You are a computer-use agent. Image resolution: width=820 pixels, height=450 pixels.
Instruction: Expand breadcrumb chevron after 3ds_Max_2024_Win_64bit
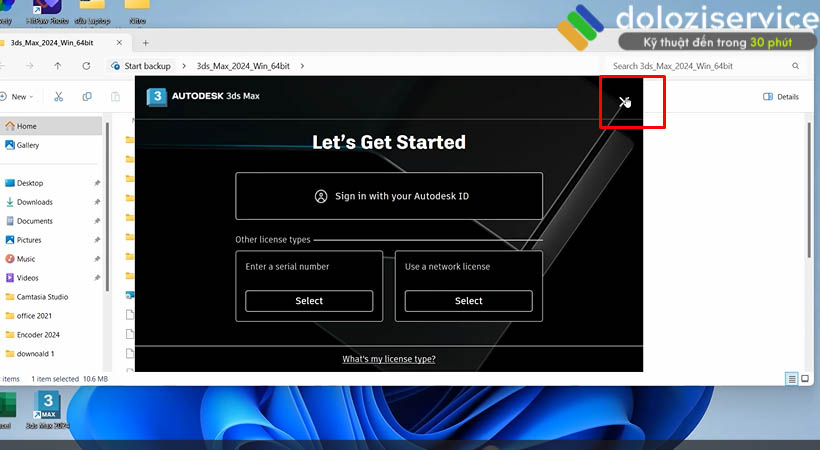tap(303, 66)
